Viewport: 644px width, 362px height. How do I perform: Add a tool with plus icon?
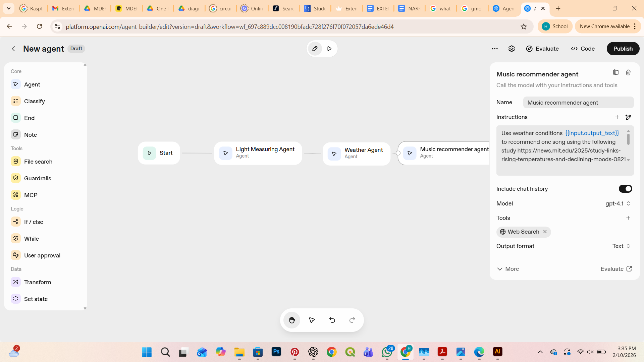(628, 218)
